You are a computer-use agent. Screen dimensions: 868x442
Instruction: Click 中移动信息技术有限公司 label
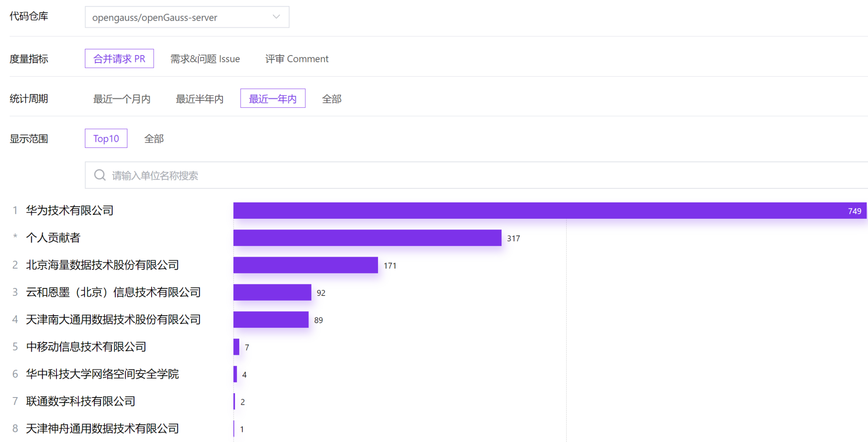pos(86,347)
